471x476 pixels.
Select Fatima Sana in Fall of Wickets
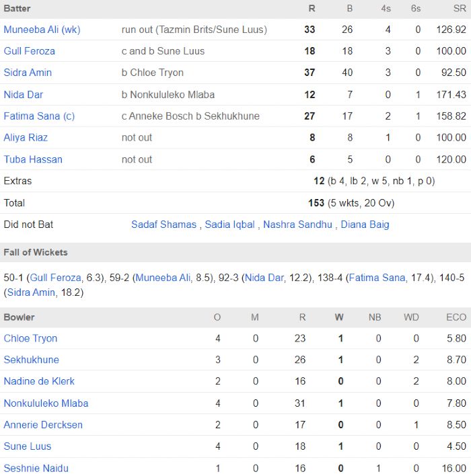click(377, 278)
